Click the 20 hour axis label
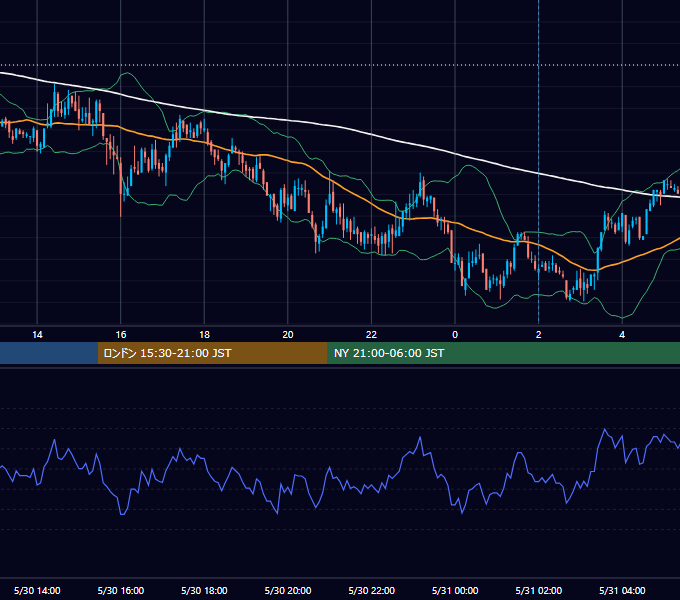Viewport: 680px width, 600px height. (288, 335)
